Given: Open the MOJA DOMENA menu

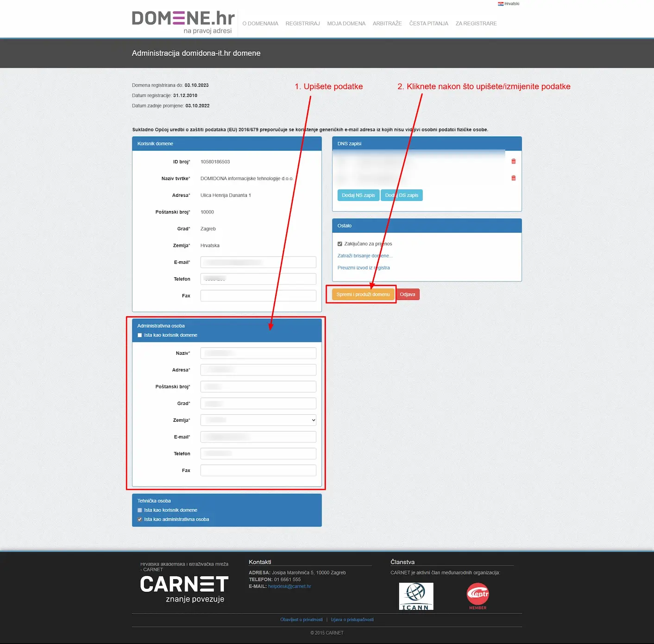Looking at the screenshot, I should [x=346, y=24].
